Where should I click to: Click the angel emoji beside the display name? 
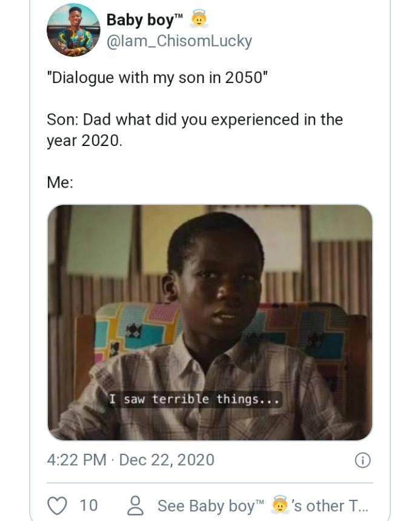[199, 20]
